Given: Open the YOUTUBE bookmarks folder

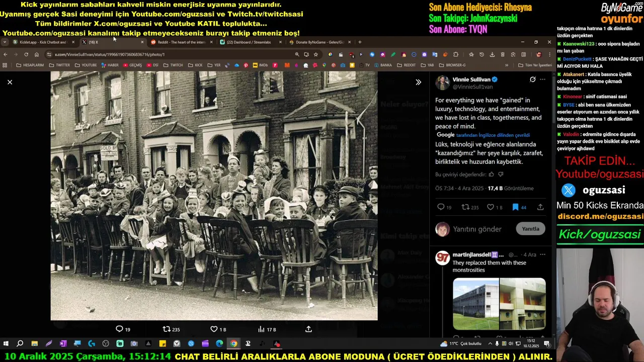Looking at the screenshot, I should tap(86, 65).
